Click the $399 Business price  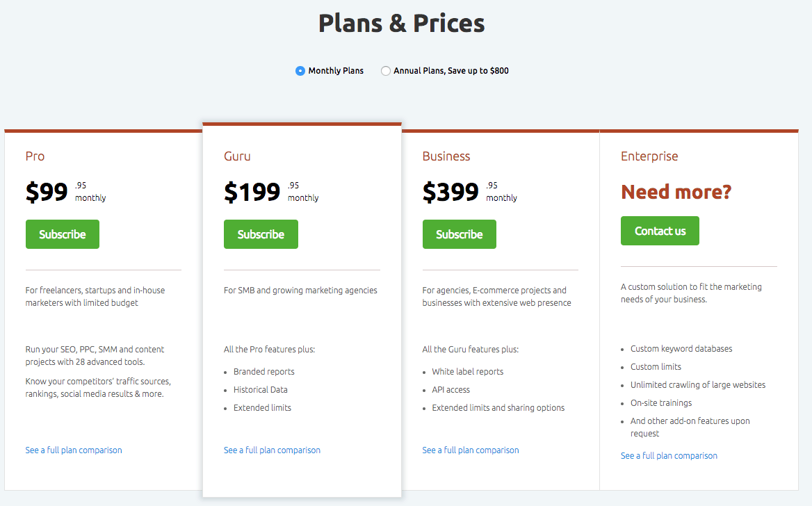click(450, 193)
